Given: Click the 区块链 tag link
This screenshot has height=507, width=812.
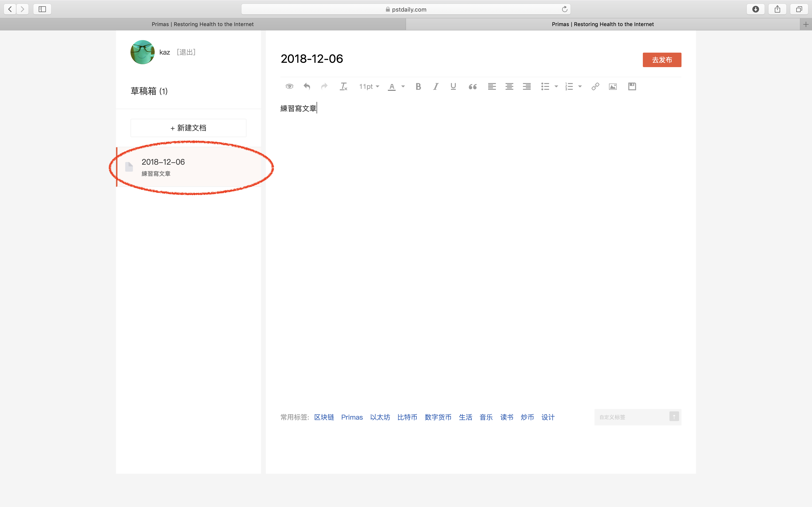Looking at the screenshot, I should 324,417.
